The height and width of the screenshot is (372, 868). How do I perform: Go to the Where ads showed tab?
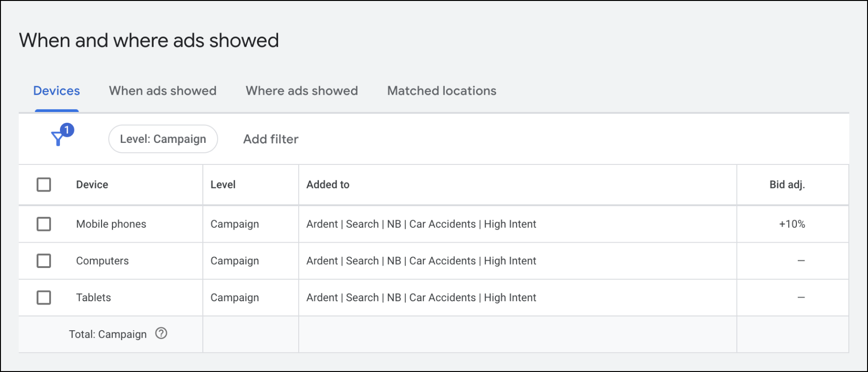[x=302, y=91]
